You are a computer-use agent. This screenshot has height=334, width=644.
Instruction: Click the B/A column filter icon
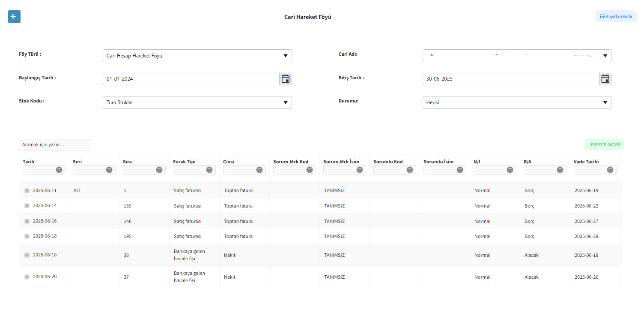click(560, 170)
